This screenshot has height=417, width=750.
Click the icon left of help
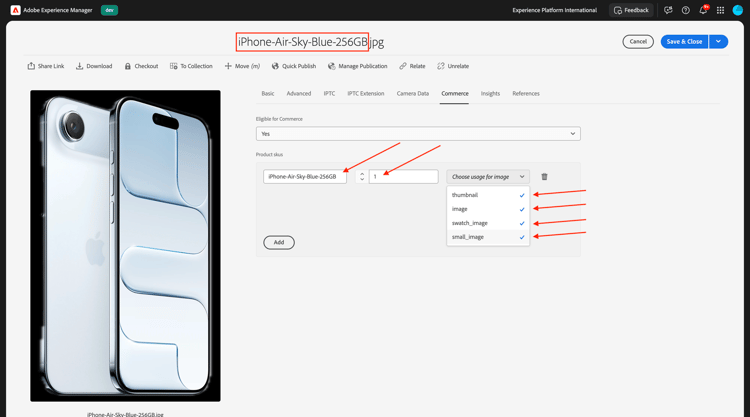668,10
